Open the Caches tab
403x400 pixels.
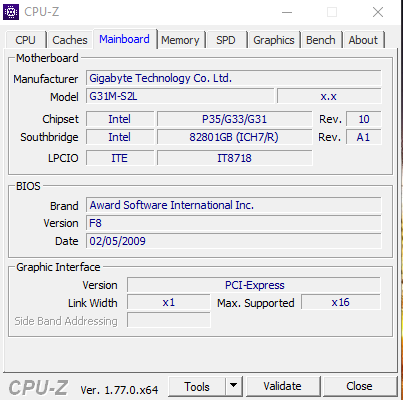70,40
